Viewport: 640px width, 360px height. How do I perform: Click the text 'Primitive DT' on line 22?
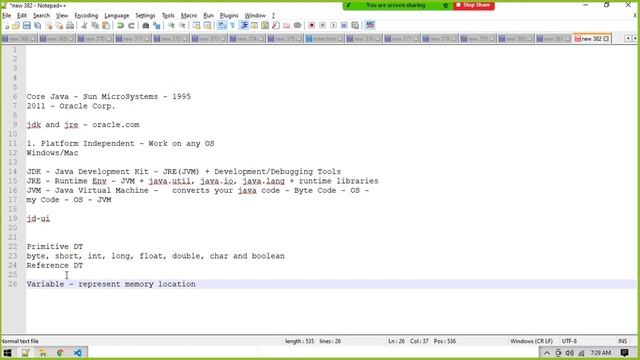pos(55,247)
